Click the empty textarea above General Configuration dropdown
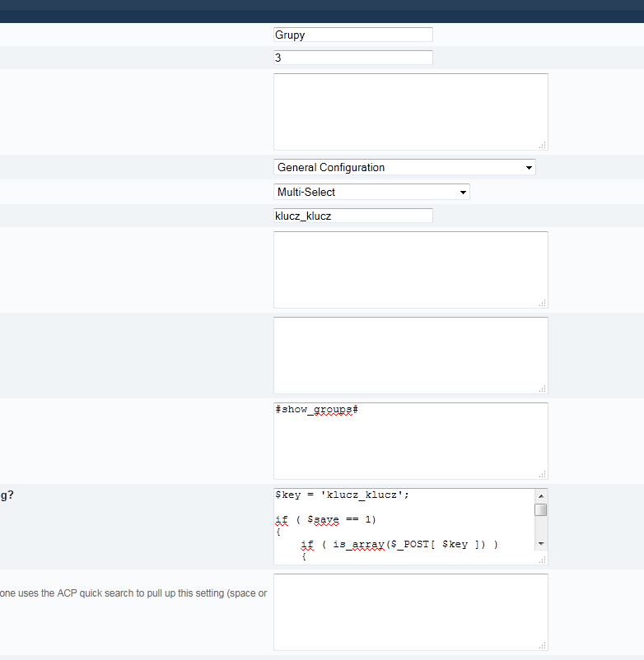This screenshot has height=660, width=644. pos(410,111)
